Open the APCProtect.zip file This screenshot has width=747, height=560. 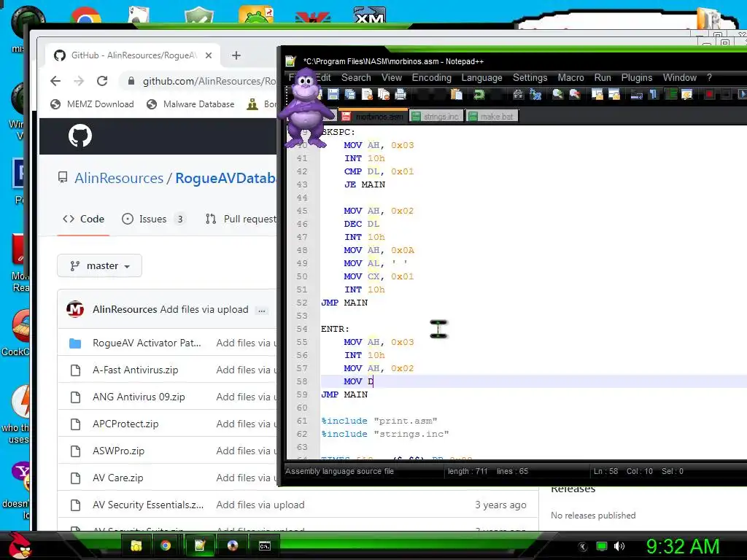click(x=125, y=424)
